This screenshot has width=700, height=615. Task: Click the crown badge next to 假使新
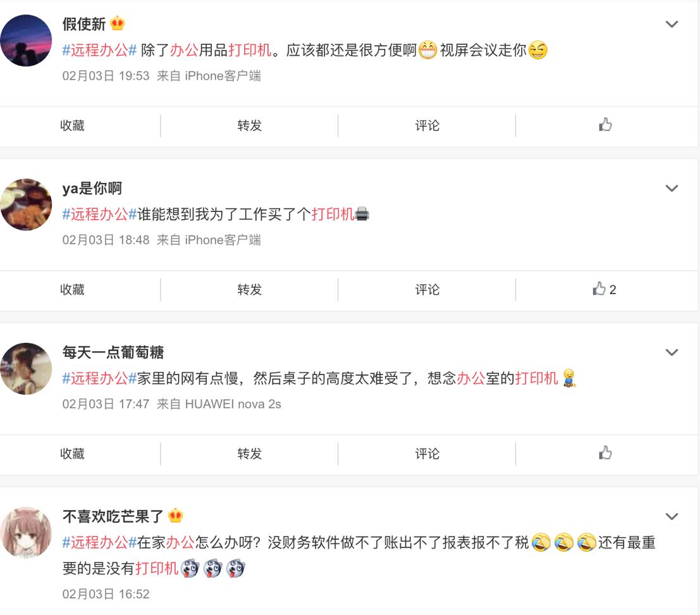[118, 23]
